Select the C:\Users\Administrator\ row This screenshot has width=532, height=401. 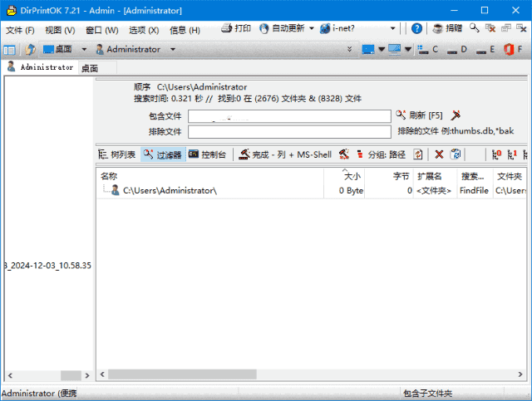coord(170,191)
